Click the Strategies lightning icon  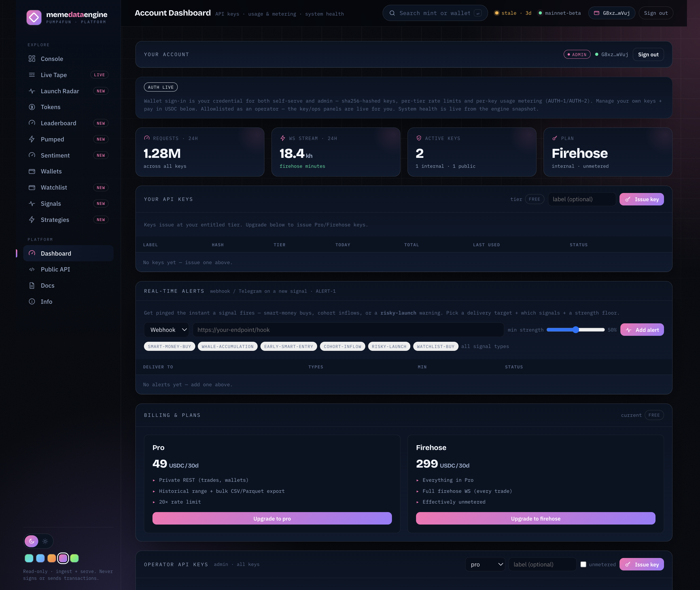32,220
